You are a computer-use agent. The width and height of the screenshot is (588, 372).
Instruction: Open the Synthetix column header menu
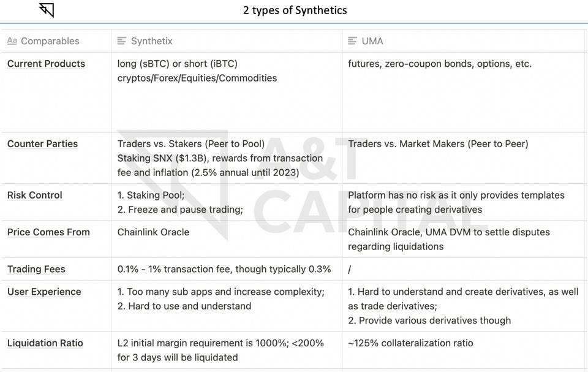(151, 41)
